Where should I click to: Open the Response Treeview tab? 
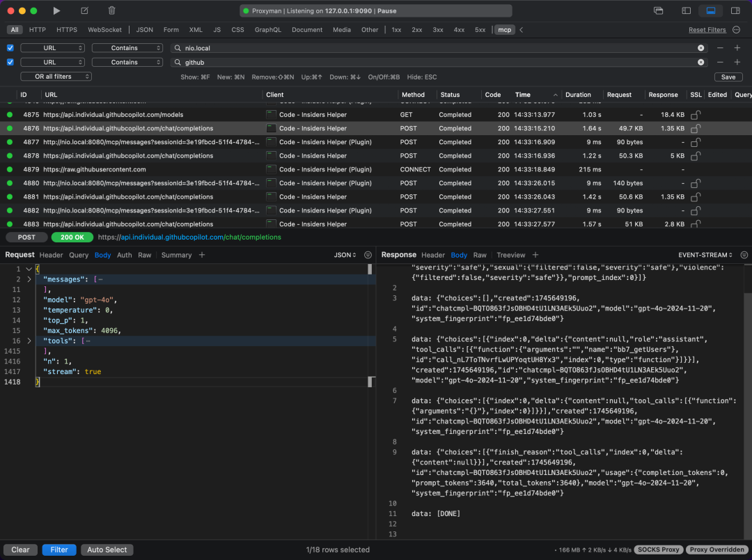point(510,255)
